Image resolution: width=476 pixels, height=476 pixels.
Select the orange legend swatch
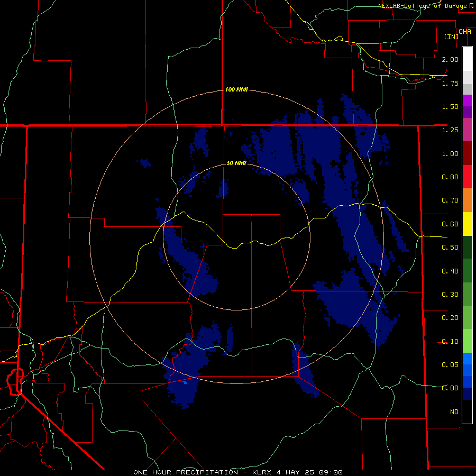tap(467, 200)
